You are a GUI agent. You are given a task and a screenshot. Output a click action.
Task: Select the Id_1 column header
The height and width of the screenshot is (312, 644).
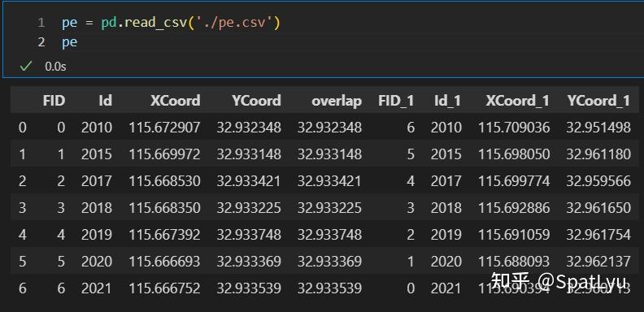[448, 101]
